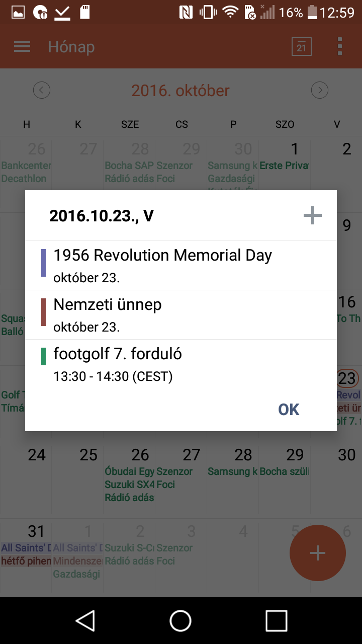The height and width of the screenshot is (644, 362).
Task: Open the three-dot overflow menu
Action: coord(340,47)
